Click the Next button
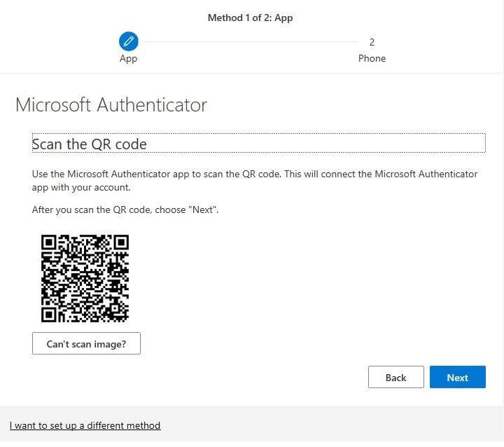 [x=457, y=377]
